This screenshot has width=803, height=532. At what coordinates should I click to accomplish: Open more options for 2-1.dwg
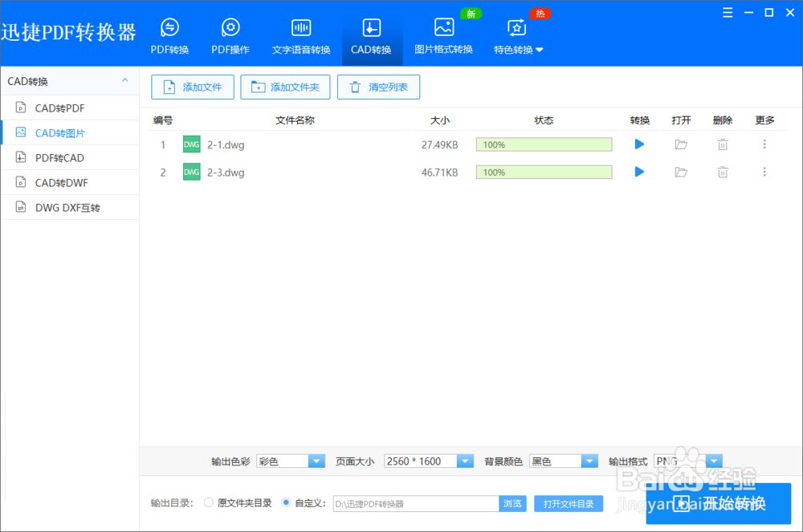(x=764, y=144)
